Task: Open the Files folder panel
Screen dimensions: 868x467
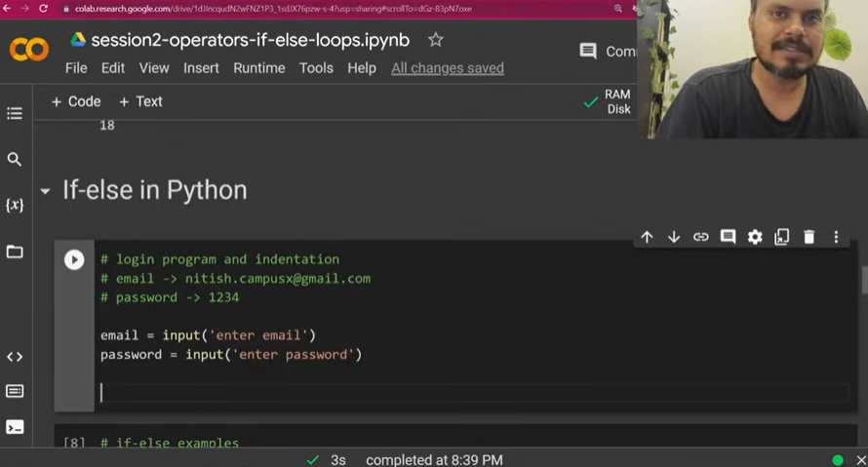Action: coord(15,252)
